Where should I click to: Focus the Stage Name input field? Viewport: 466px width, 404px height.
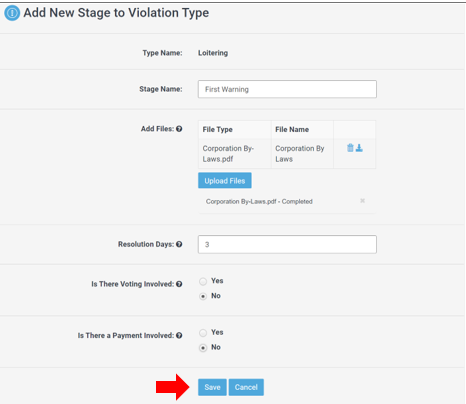[x=287, y=89]
